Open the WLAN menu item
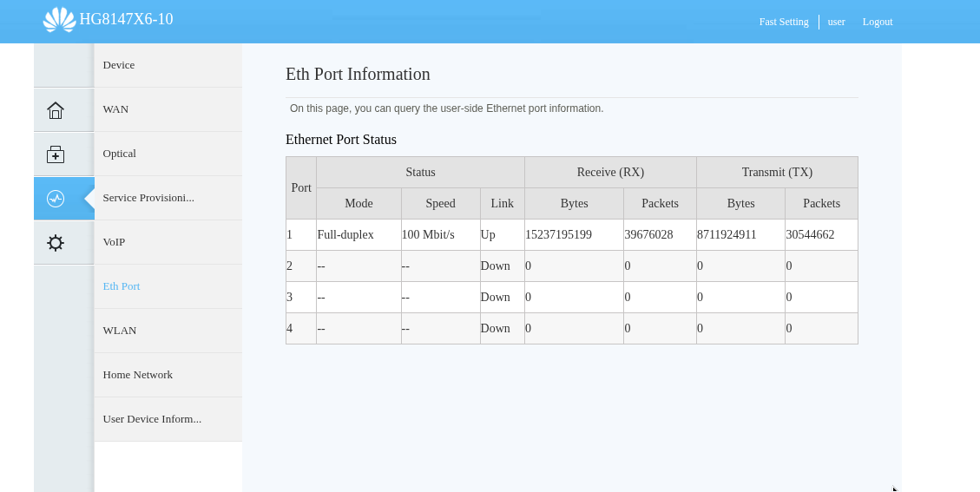Screen dimensions: 980x492 pos(120,331)
